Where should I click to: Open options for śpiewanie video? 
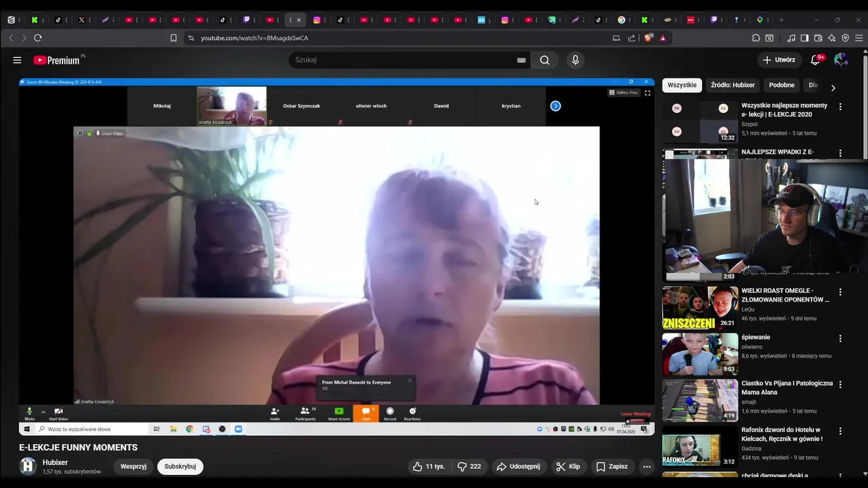tap(840, 338)
